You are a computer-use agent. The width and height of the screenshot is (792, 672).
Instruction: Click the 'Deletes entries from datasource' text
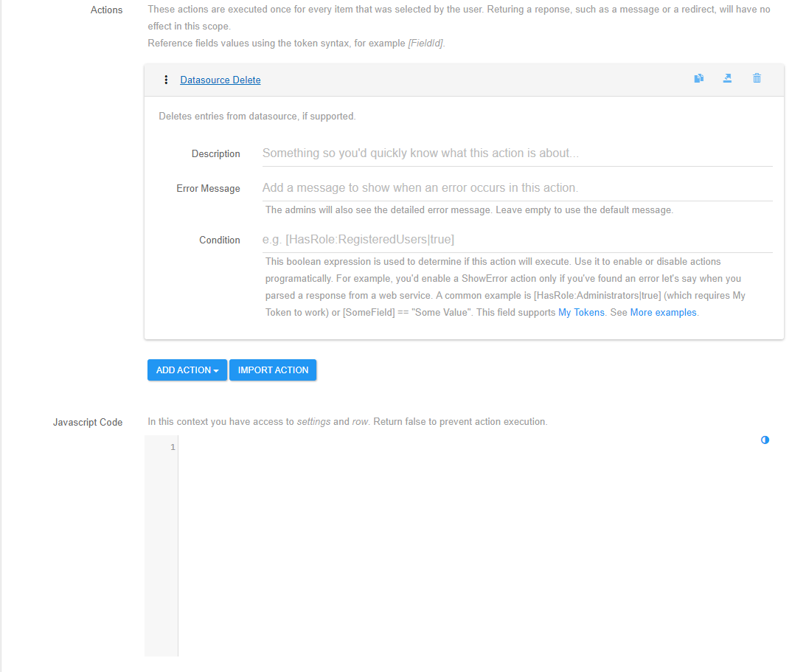(257, 117)
